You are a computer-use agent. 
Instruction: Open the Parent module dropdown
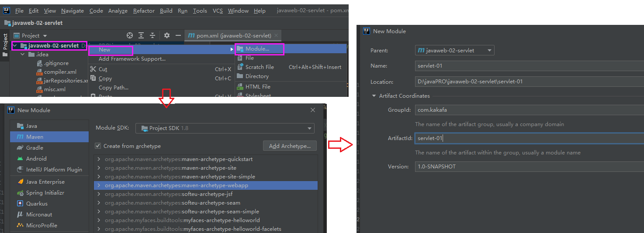tap(455, 50)
